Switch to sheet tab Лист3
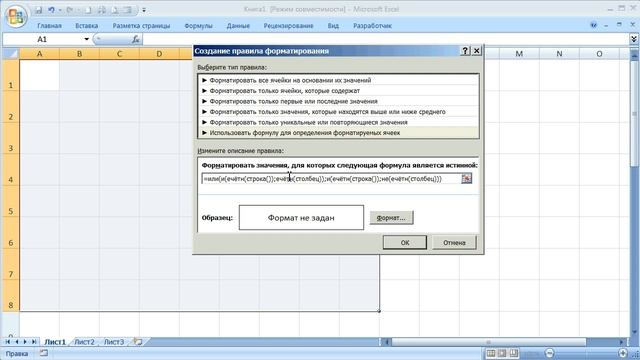The width and height of the screenshot is (640, 360). (113, 342)
